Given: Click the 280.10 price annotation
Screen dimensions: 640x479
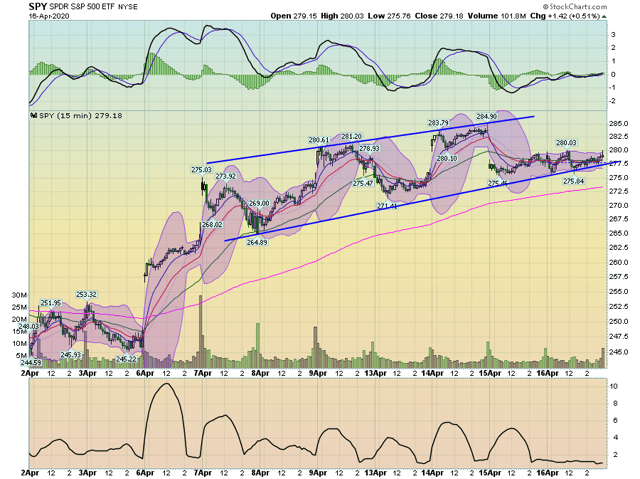Looking at the screenshot, I should [447, 158].
